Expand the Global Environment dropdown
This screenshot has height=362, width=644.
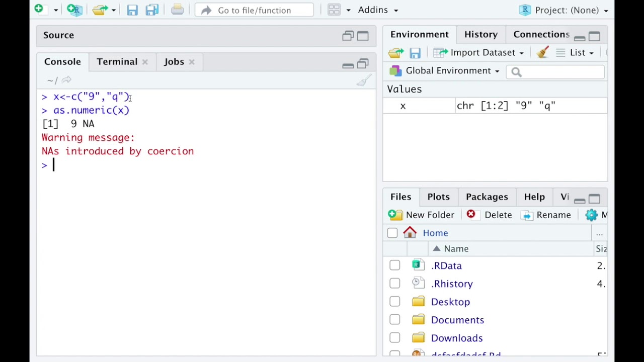click(x=452, y=71)
